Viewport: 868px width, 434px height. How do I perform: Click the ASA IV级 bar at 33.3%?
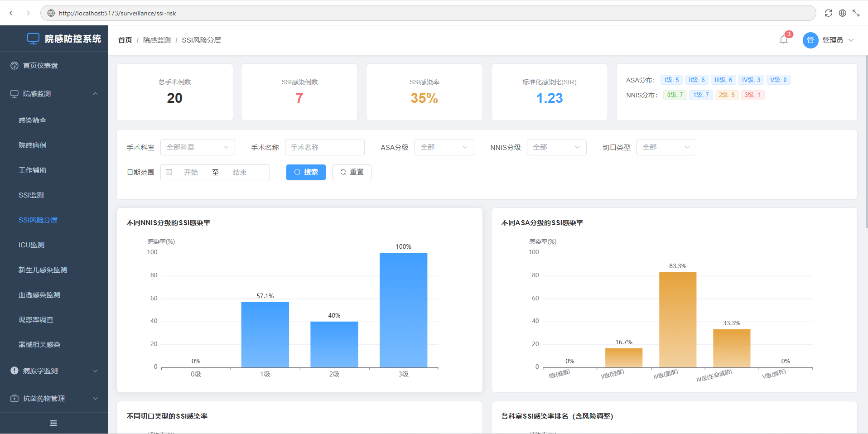coord(732,348)
